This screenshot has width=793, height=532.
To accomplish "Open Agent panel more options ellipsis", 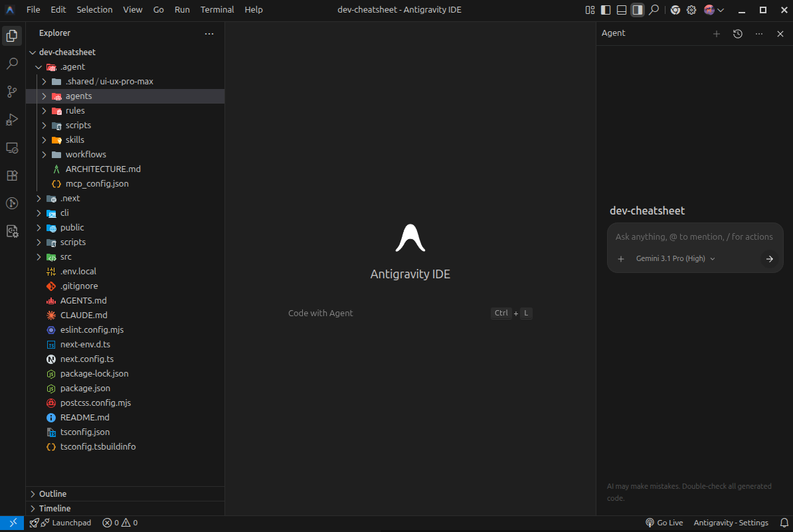I will tap(758, 34).
